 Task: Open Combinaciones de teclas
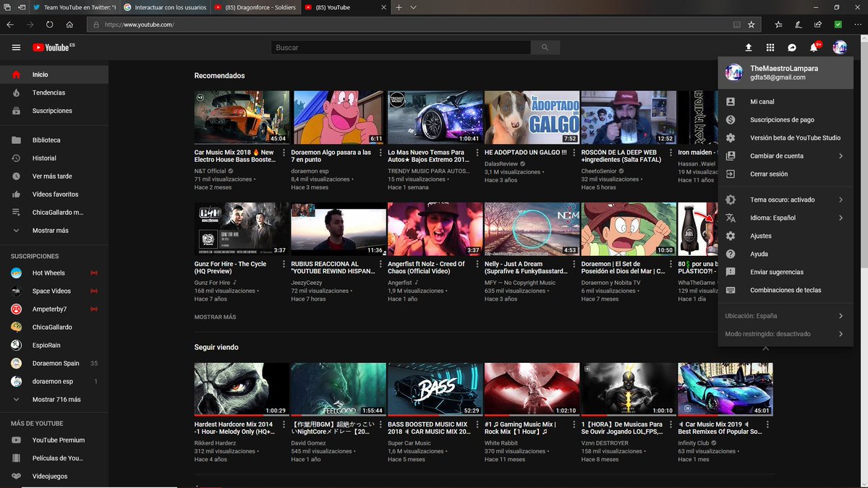click(786, 291)
